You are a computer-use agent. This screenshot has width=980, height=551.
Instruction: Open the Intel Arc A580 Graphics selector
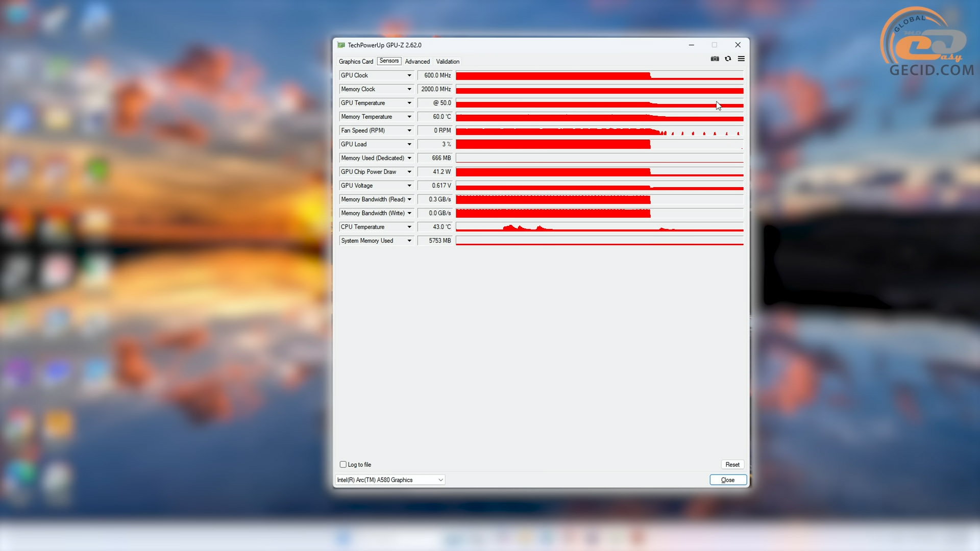click(390, 480)
